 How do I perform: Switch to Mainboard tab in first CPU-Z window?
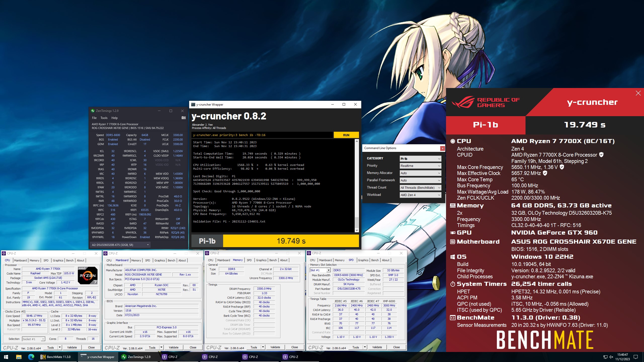pos(20,260)
